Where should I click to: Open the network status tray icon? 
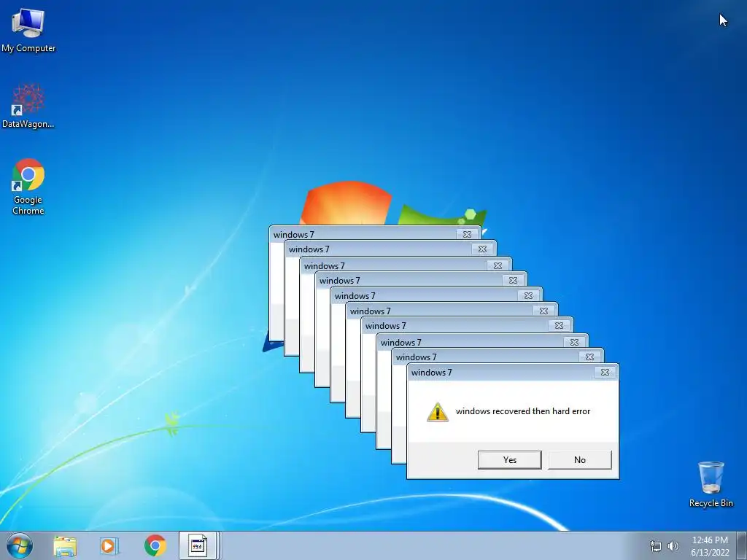656,546
